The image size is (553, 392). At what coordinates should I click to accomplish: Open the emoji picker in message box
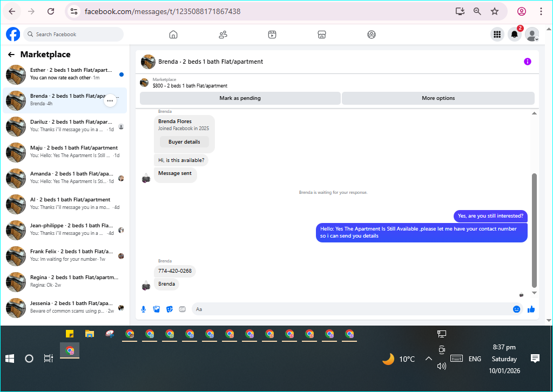coord(516,309)
